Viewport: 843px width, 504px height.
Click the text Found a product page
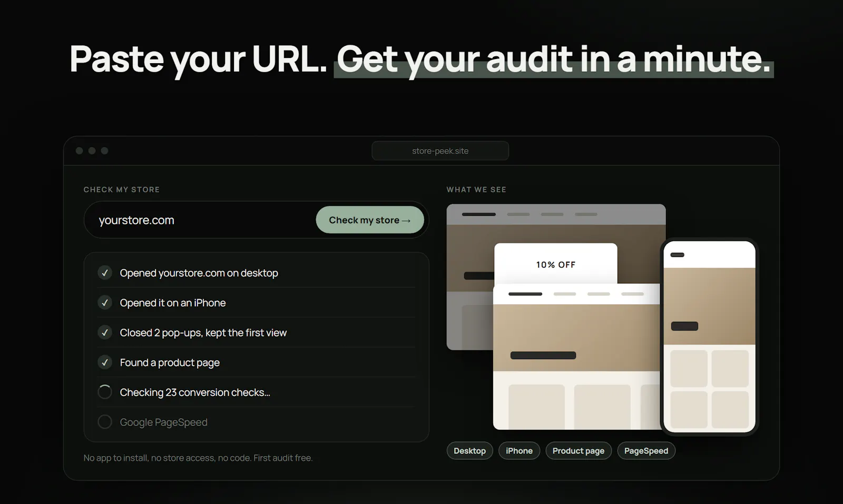point(170,363)
